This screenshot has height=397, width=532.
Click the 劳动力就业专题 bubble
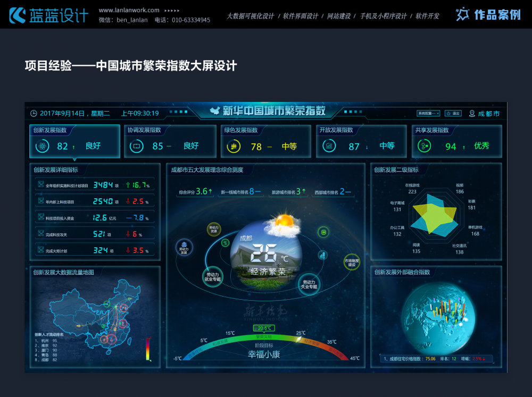[213, 276]
